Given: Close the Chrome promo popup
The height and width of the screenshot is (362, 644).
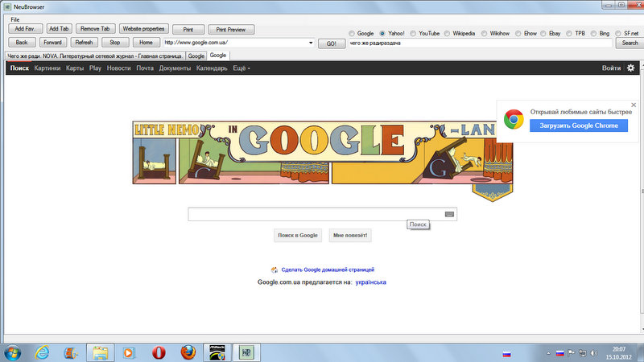Looking at the screenshot, I should (x=634, y=105).
